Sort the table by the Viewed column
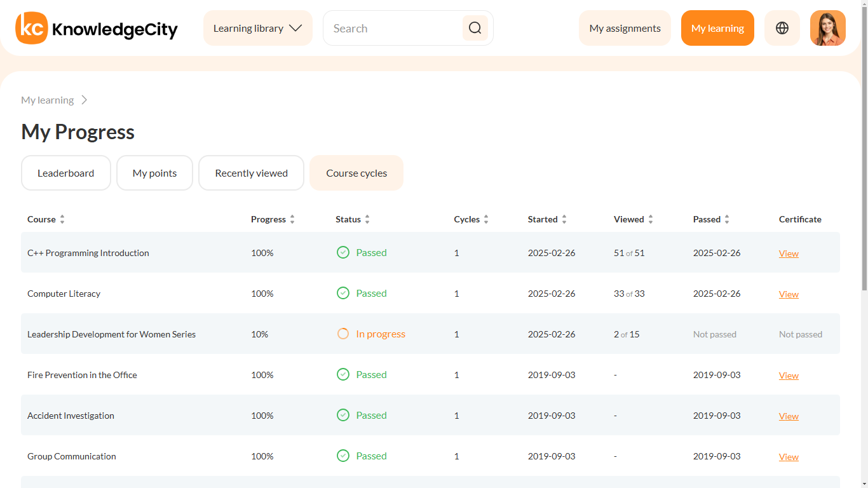Screen dimensions: 868x488 click(652, 219)
